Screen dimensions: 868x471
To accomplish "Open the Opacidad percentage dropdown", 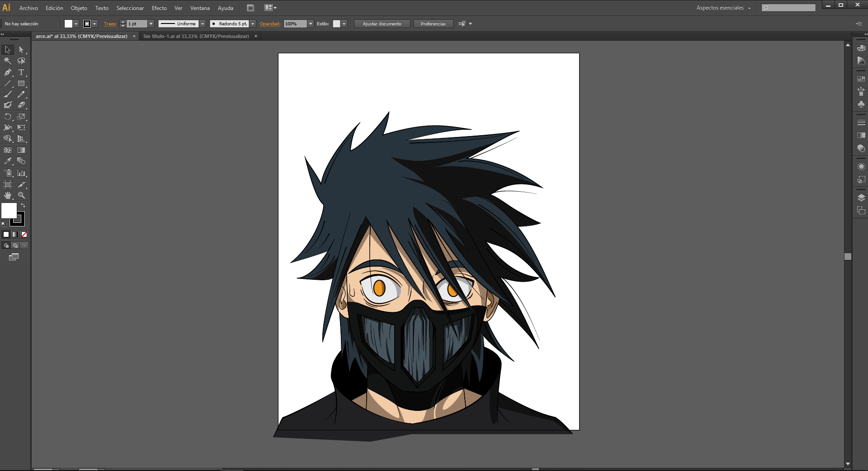I will 311,24.
